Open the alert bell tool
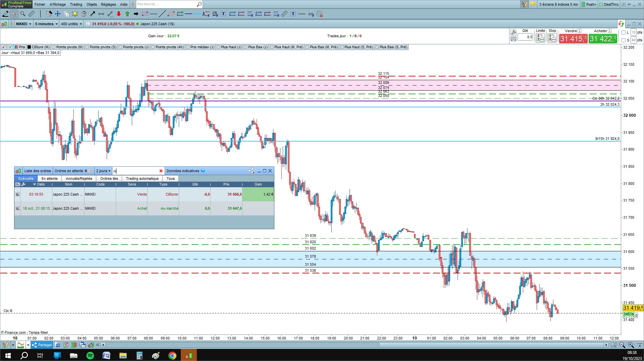The width and height of the screenshot is (644, 361). [x=75, y=14]
